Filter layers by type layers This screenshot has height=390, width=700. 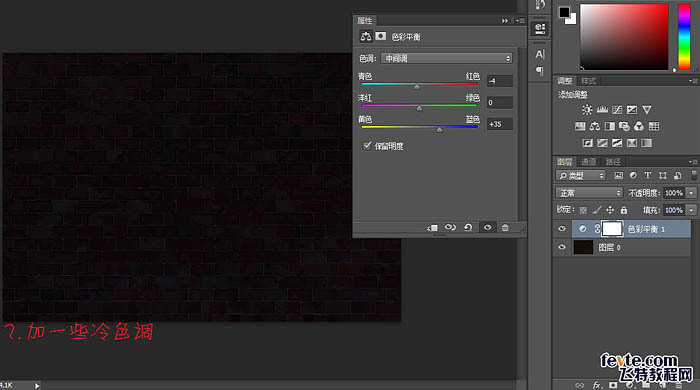pos(648,175)
